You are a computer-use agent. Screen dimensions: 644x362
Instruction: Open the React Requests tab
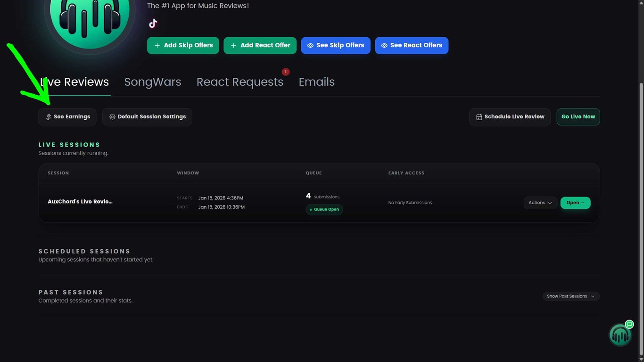[240, 82]
